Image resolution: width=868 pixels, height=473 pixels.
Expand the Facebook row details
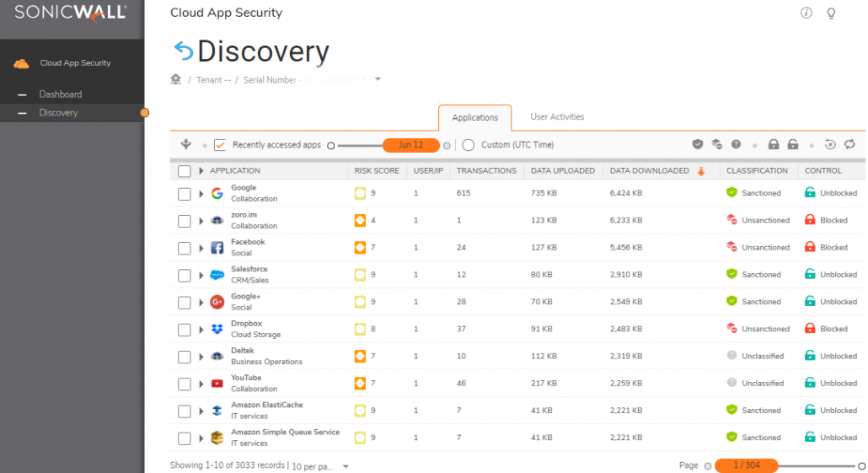click(x=201, y=248)
